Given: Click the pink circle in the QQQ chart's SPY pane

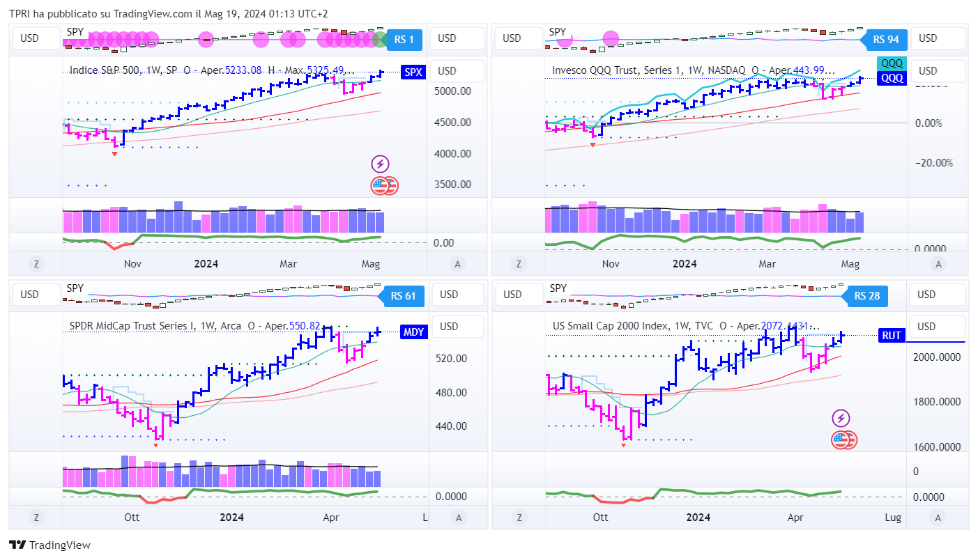Looking at the screenshot, I should tap(610, 40).
